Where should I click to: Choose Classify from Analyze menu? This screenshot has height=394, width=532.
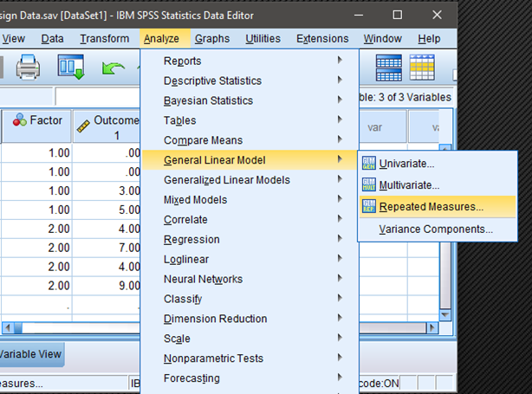(x=250, y=299)
